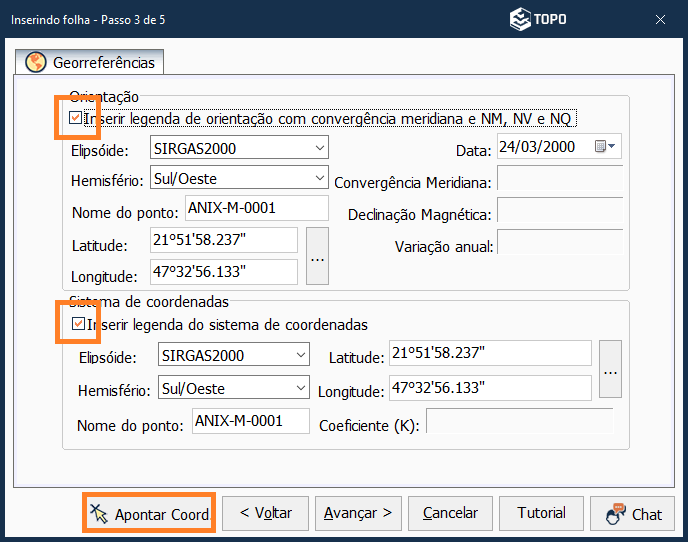The width and height of the screenshot is (688, 542).
Task: Expand Elipsóide dropdown in Orientação section
Action: point(319,148)
